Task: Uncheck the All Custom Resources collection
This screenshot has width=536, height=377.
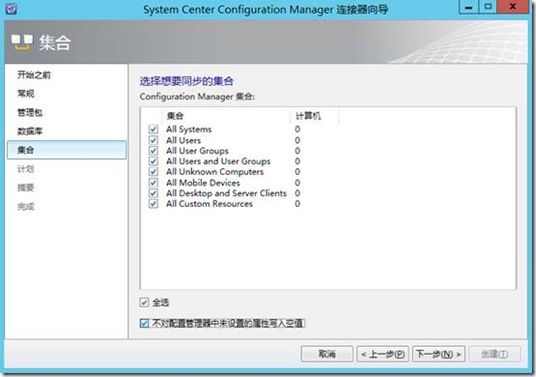Action: (x=153, y=204)
